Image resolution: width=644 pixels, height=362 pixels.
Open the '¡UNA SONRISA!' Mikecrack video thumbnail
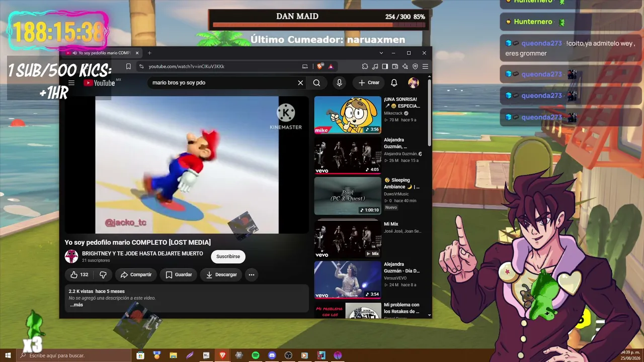point(348,115)
